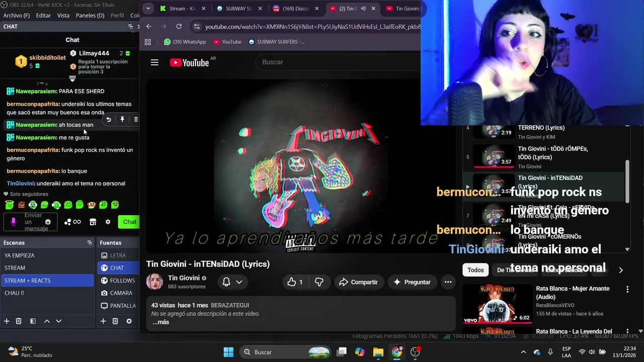
Task: Select the YA EMPIEZA scene
Action: pyautogui.click(x=47, y=255)
